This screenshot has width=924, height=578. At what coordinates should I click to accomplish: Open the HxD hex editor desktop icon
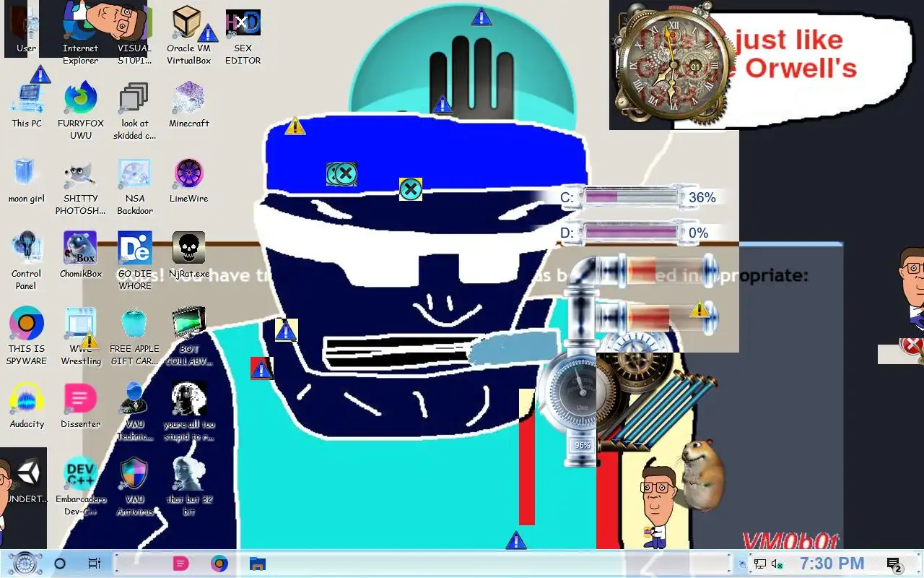[243, 35]
